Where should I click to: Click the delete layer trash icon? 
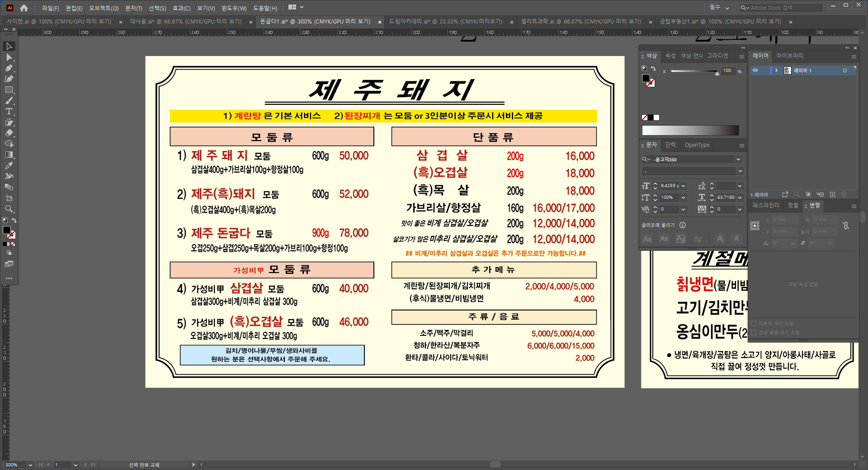pyautogui.click(x=844, y=195)
